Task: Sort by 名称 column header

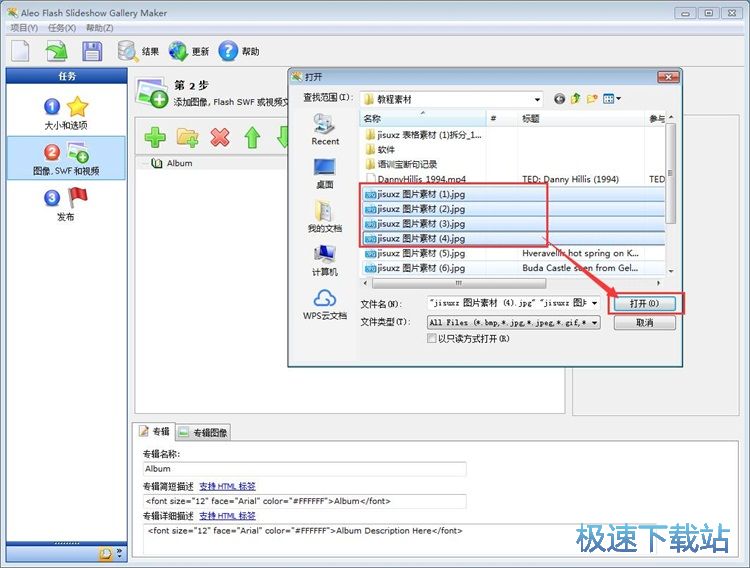Action: pyautogui.click(x=423, y=118)
